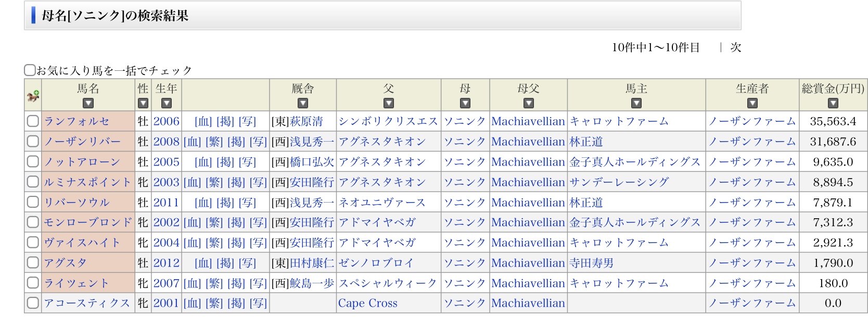This screenshot has height=325, width=868.
Task: Open horse page for アコースティクス
Action: [x=87, y=303]
